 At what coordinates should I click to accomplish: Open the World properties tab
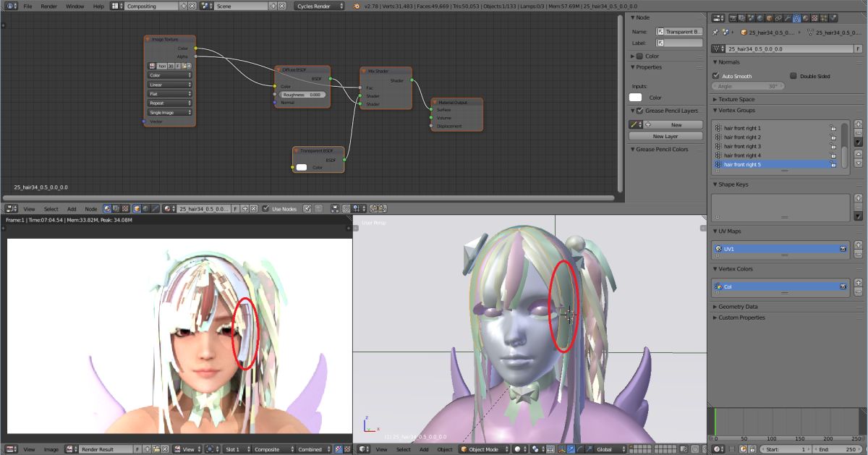pyautogui.click(x=760, y=18)
